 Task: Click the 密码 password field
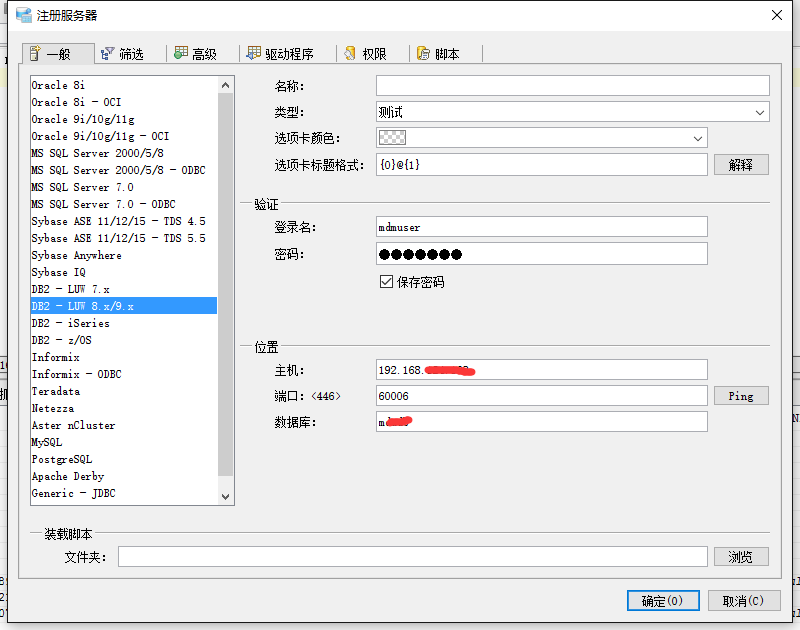tap(541, 254)
